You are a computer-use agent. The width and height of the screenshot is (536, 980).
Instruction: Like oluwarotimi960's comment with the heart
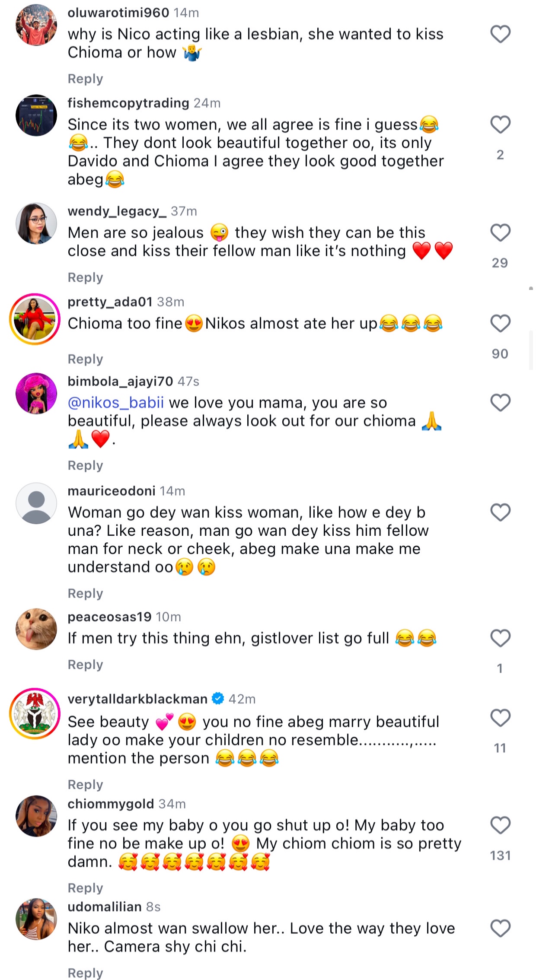pos(500,34)
